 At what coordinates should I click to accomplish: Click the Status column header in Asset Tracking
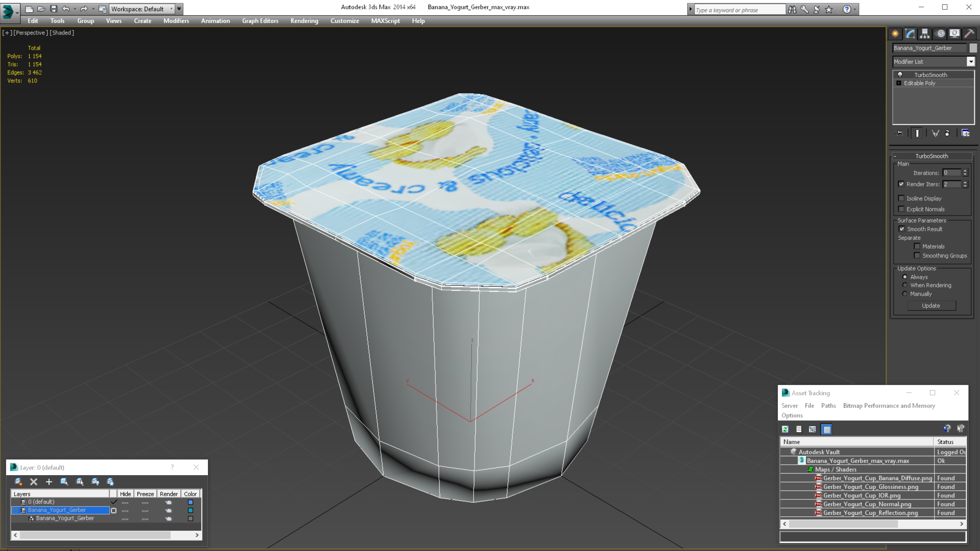pos(950,442)
